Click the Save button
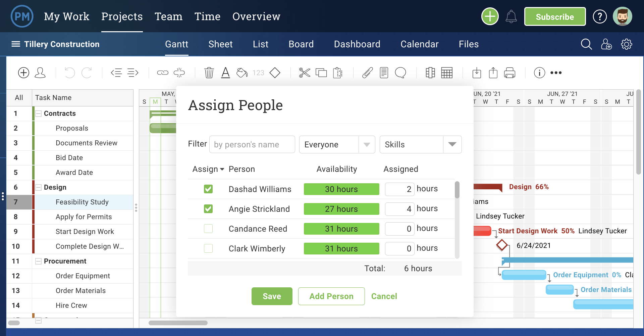 (x=272, y=296)
